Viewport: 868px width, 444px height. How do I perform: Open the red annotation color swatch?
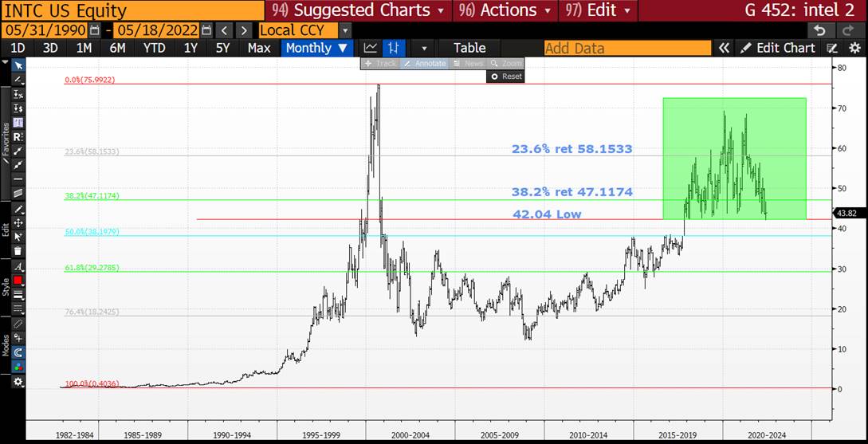(18, 281)
